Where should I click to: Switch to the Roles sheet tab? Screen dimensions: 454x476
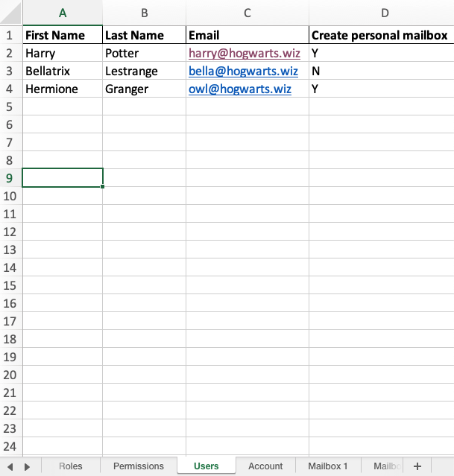71,466
